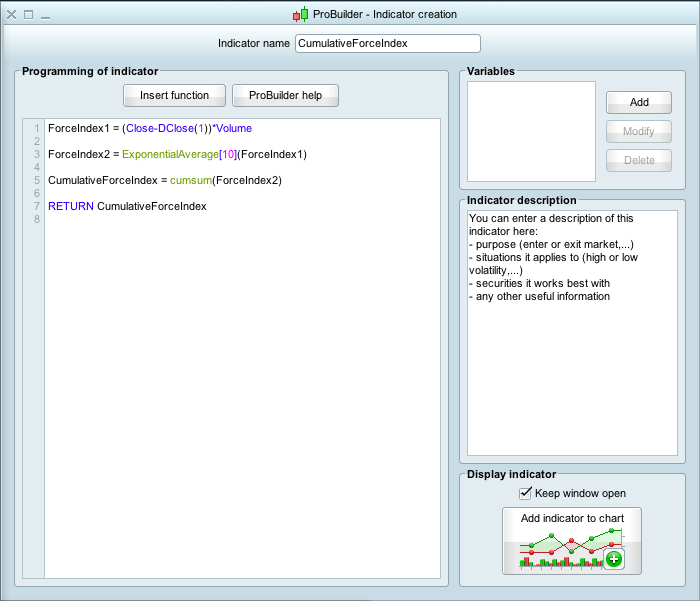The image size is (700, 601).
Task: Close the ProBuilder window
Action: click(x=12, y=15)
